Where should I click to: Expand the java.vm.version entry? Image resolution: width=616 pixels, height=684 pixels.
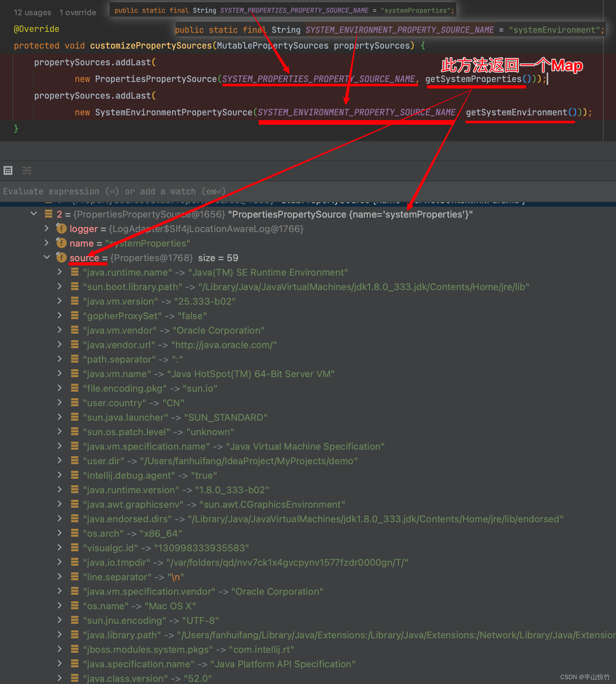(60, 301)
